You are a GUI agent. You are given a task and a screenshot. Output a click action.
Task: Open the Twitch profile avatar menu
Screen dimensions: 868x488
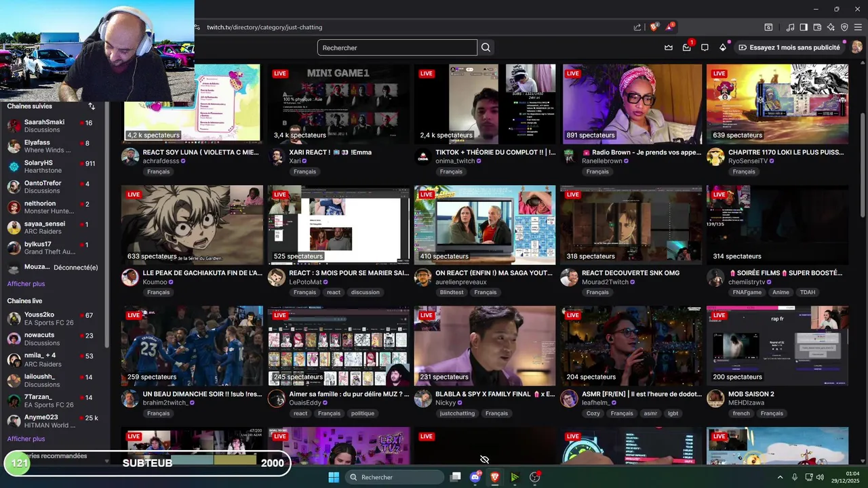[x=856, y=47]
